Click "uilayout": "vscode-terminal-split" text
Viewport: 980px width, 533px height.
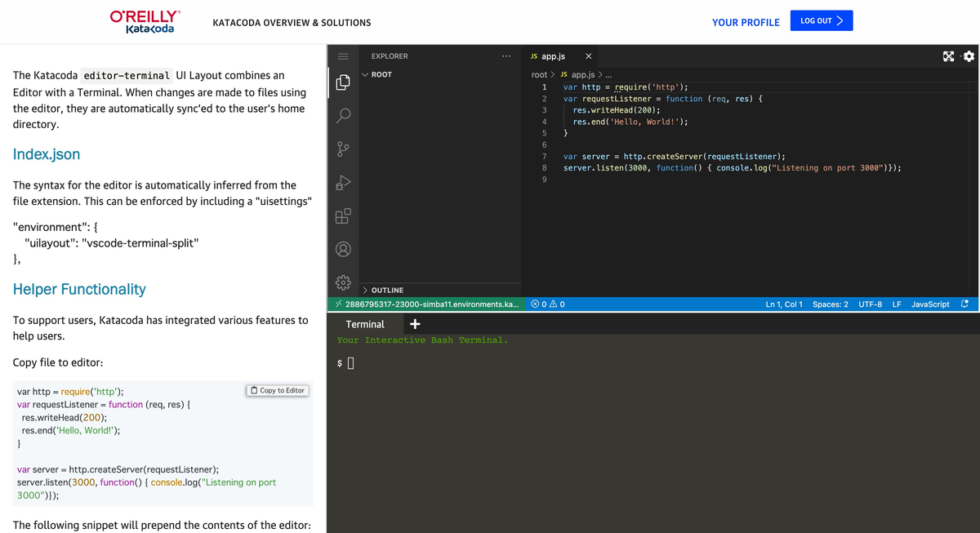click(111, 243)
